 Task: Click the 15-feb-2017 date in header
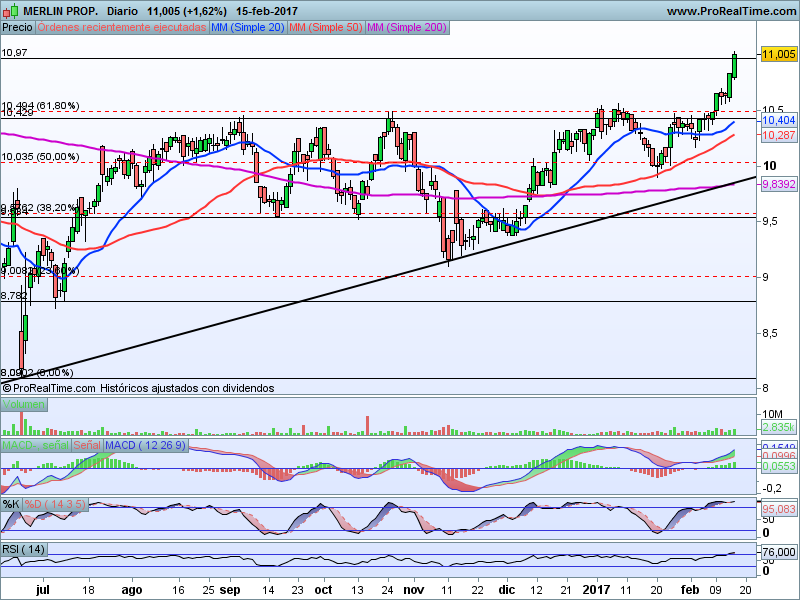tap(267, 11)
